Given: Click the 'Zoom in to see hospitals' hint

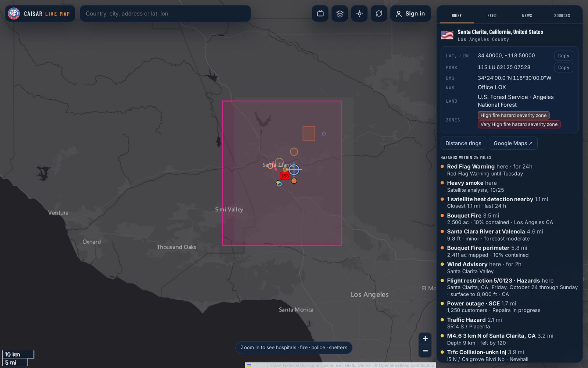Looking at the screenshot, I should click(x=294, y=347).
